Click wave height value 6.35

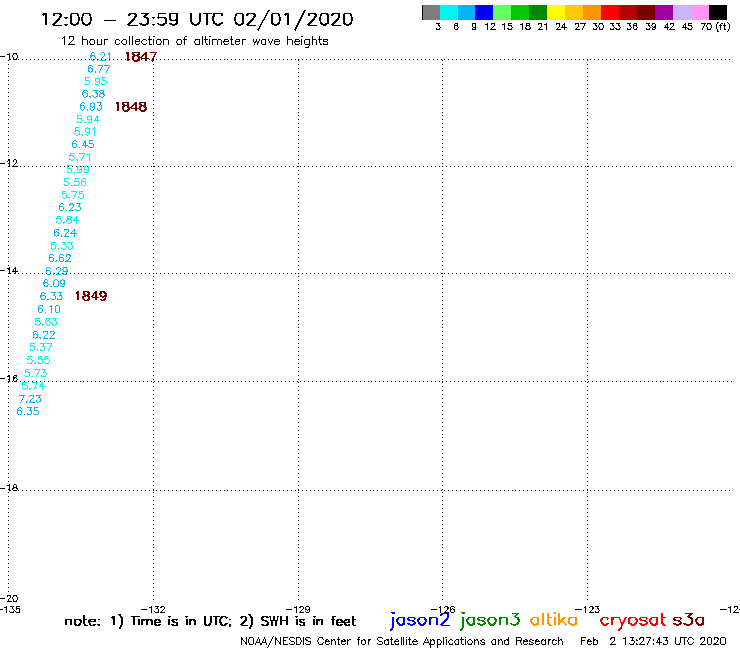tap(28, 411)
